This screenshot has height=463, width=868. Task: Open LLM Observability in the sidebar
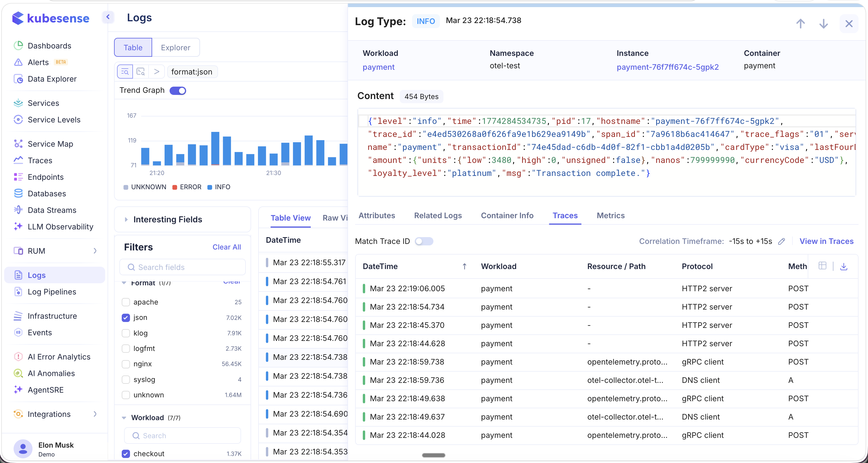60,227
